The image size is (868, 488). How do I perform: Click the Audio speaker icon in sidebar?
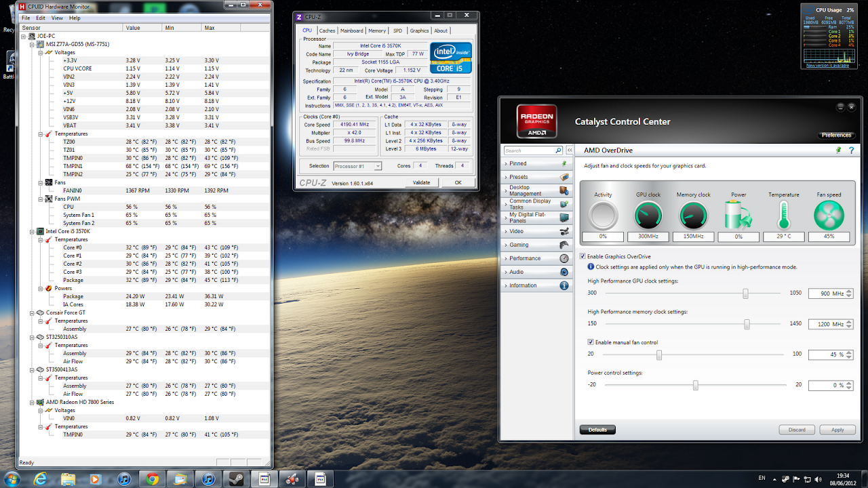pyautogui.click(x=564, y=272)
